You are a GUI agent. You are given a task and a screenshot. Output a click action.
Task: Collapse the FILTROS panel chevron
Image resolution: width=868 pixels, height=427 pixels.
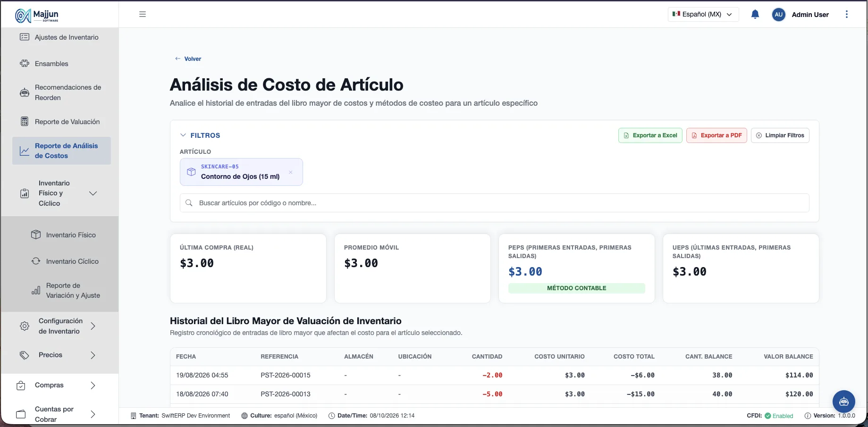(183, 135)
